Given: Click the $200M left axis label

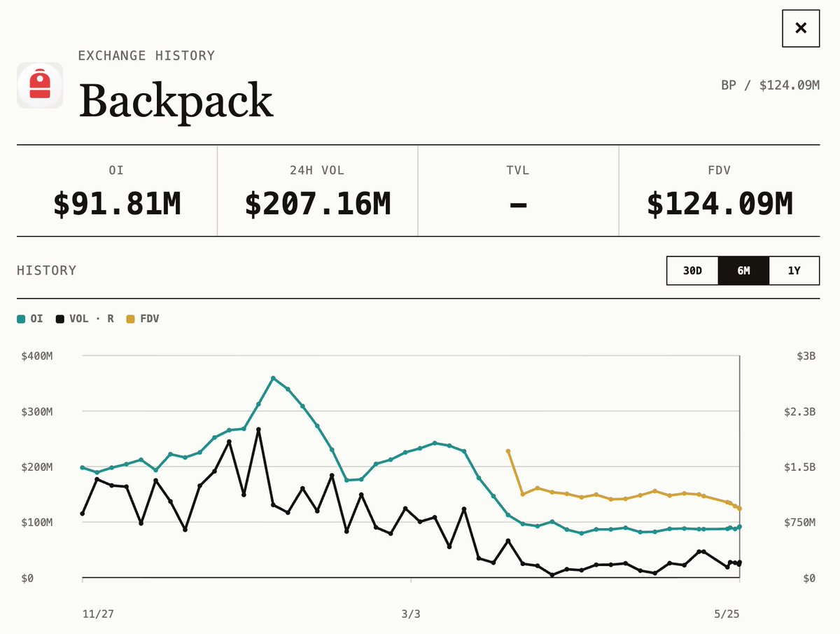Looking at the screenshot, I should point(37,467).
